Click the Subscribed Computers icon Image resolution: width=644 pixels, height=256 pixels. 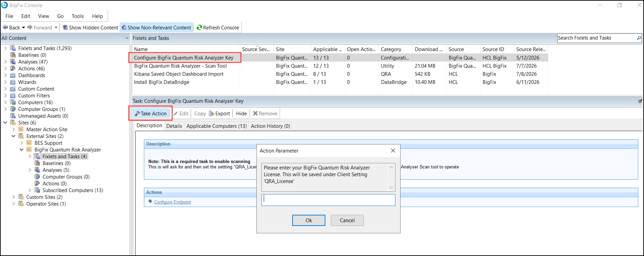tap(37, 190)
